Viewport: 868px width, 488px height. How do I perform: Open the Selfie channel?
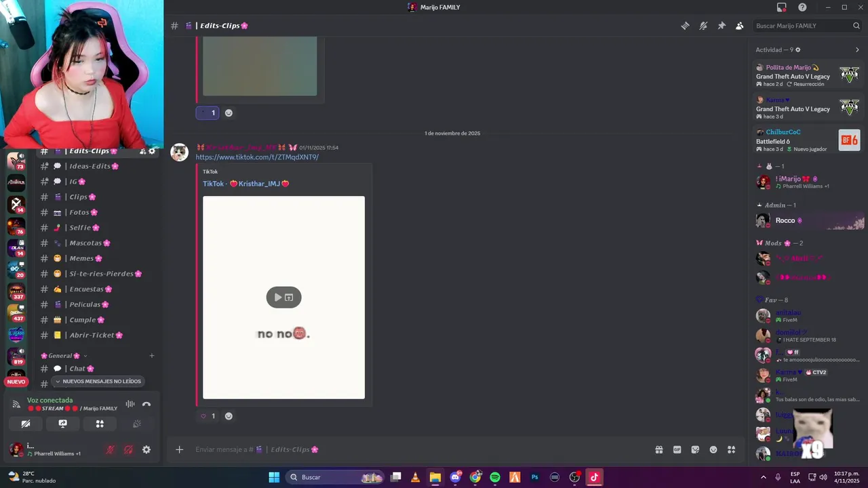[98, 228]
